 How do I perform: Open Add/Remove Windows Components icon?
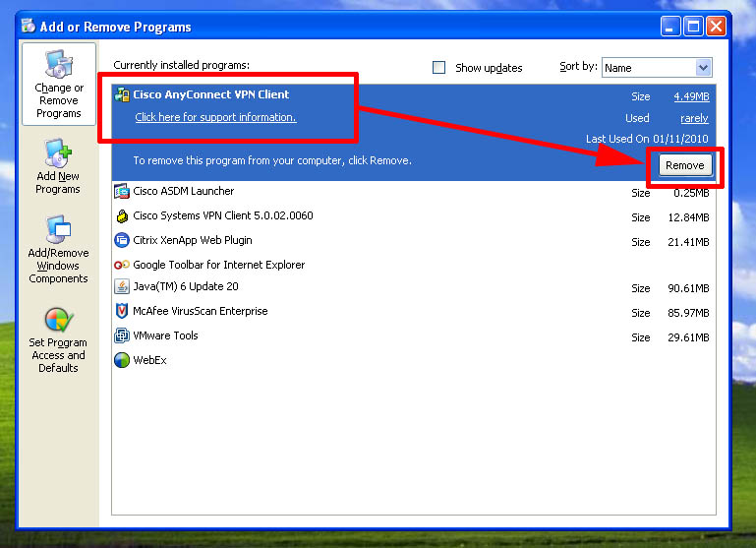click(x=58, y=229)
